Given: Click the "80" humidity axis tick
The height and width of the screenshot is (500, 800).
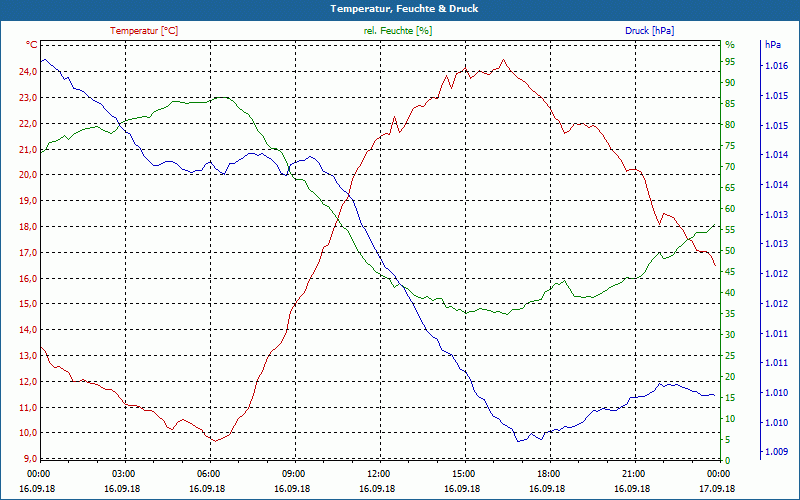Looking at the screenshot, I should pyautogui.click(x=730, y=125).
